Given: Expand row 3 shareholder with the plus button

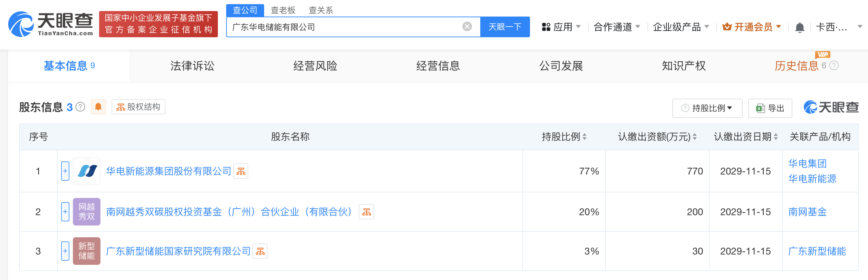Looking at the screenshot, I should point(65,251).
